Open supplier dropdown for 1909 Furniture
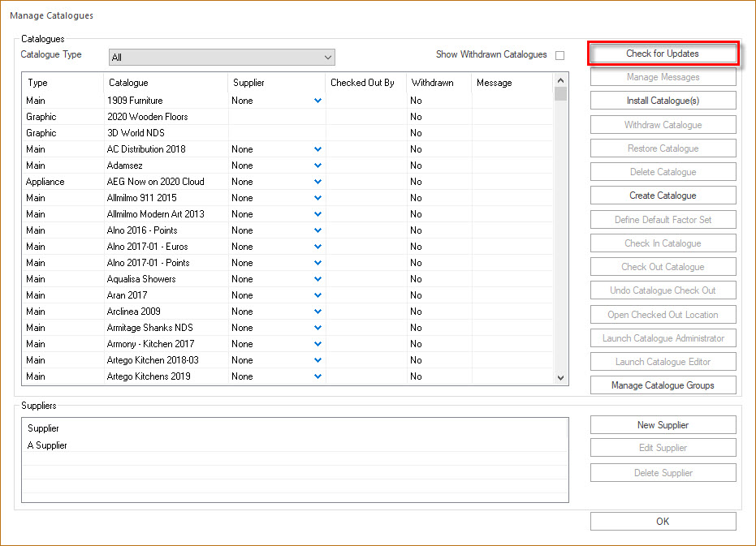Screen dimensions: 756x546 316,101
